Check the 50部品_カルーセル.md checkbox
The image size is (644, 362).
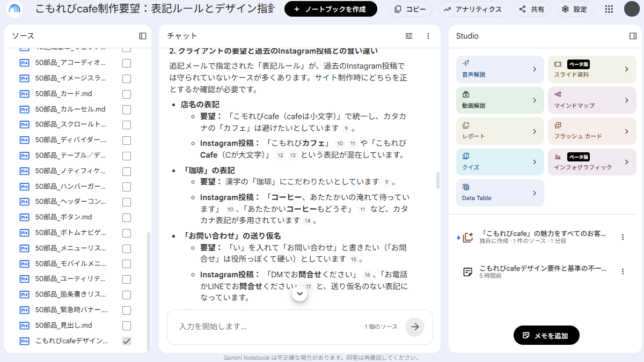click(x=127, y=109)
